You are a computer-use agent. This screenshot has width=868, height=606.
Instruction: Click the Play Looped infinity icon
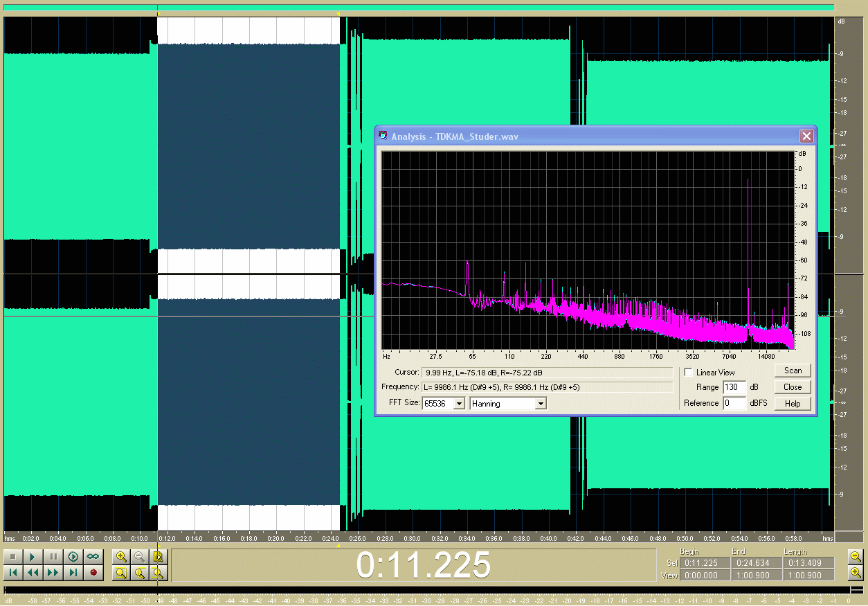[93, 557]
